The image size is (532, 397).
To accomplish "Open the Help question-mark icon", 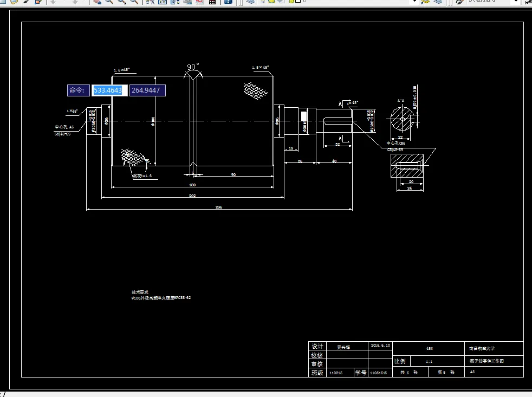I will pyautogui.click(x=228, y=2).
